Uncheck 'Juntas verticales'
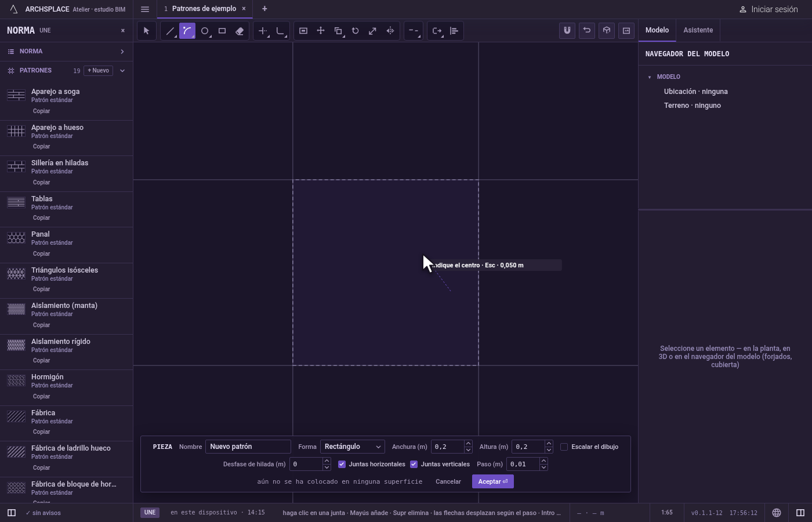The width and height of the screenshot is (812, 522). pos(414,464)
